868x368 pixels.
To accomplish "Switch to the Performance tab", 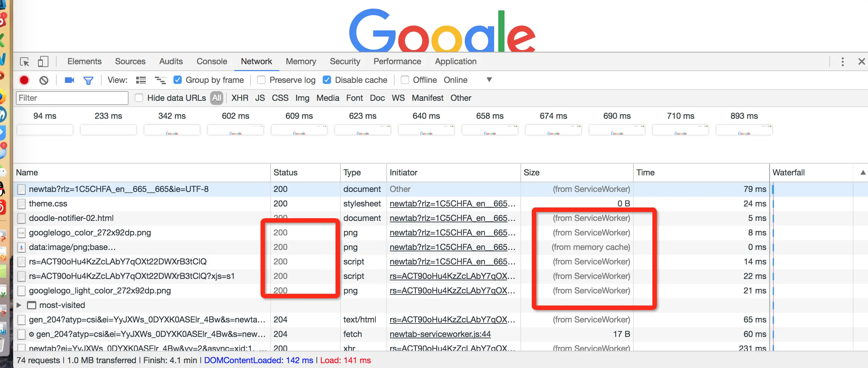I will click(x=397, y=61).
